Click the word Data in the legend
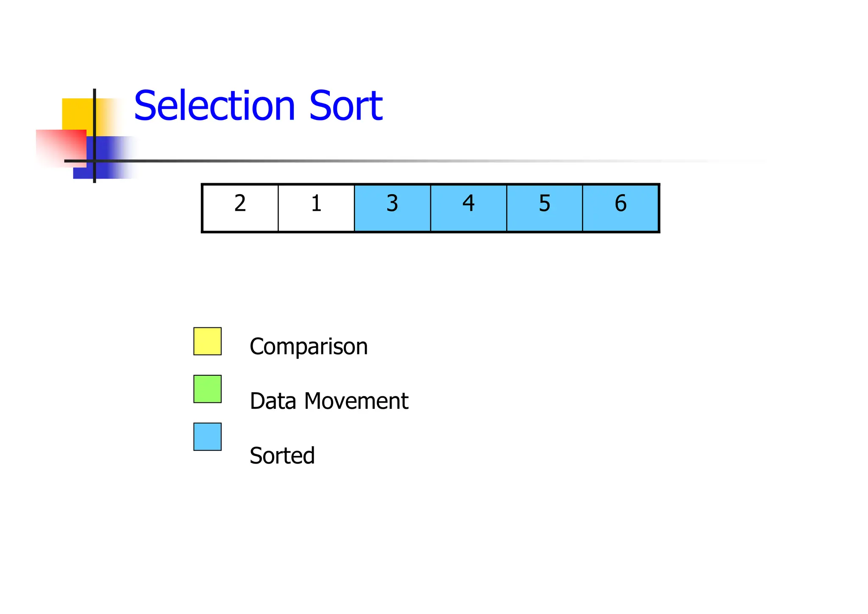 (x=273, y=401)
